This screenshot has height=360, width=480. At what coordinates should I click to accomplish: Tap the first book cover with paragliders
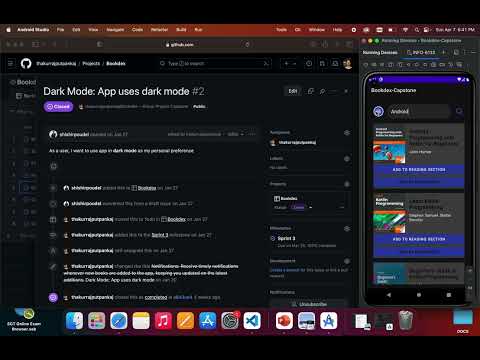(x=389, y=144)
